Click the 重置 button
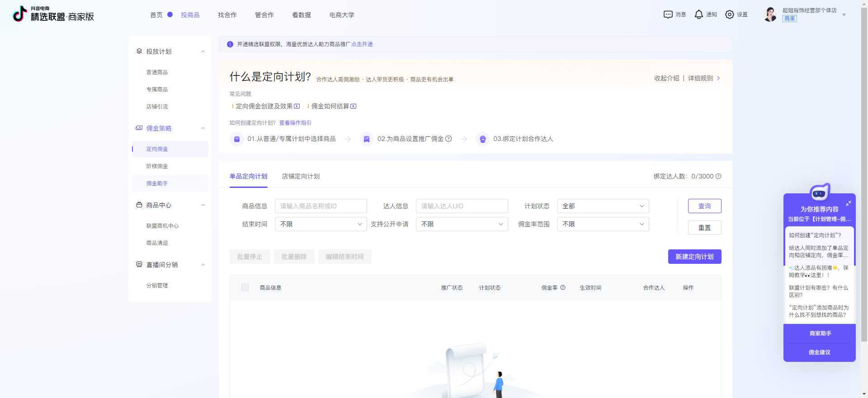Image resolution: width=868 pixels, height=398 pixels. click(705, 228)
